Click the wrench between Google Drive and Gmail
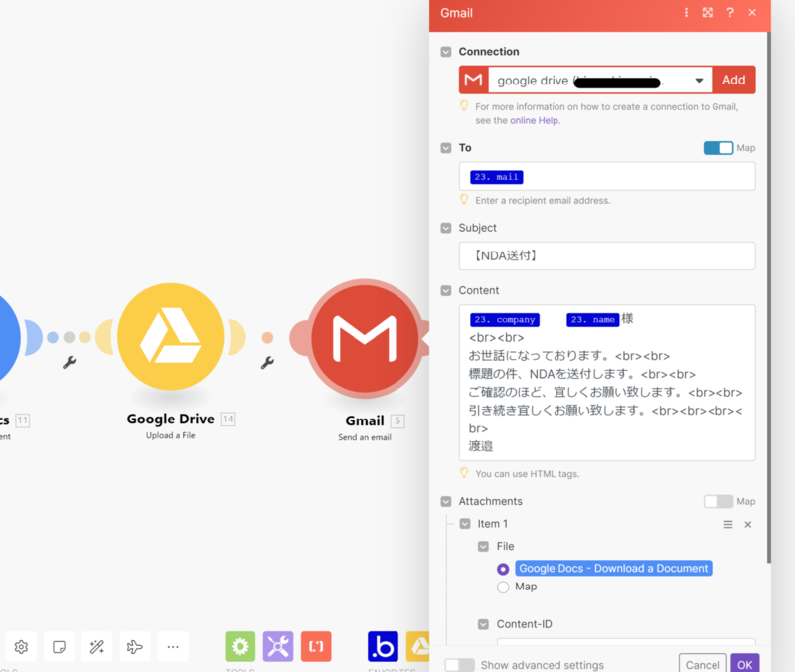The height and width of the screenshot is (672, 795). click(x=267, y=362)
